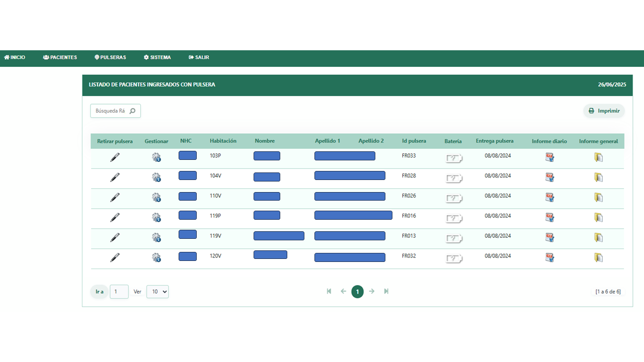Click the 'Ir a' button
The image size is (644, 362).
[100, 292]
